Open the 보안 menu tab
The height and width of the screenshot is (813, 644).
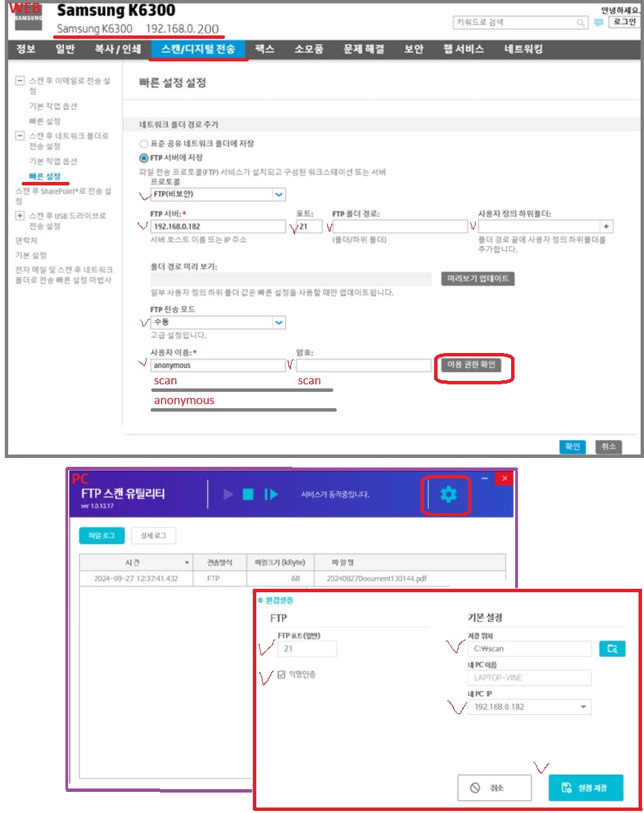(x=414, y=49)
